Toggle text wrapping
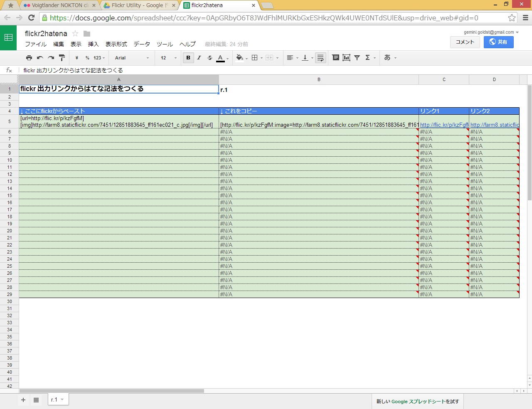Viewport: 532px width, 409px height. (x=320, y=58)
